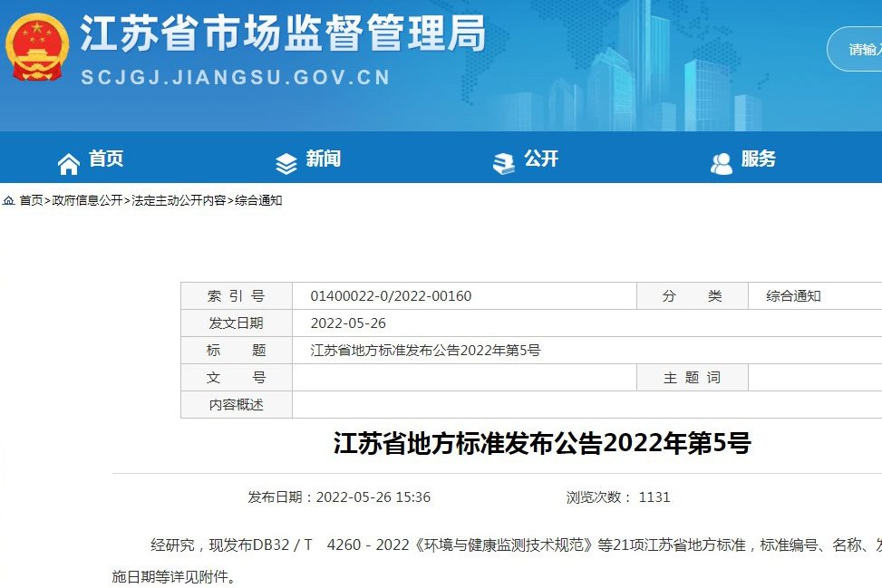Click the book icon beside 公开
Viewport: 882px width, 588px height.
point(503,163)
